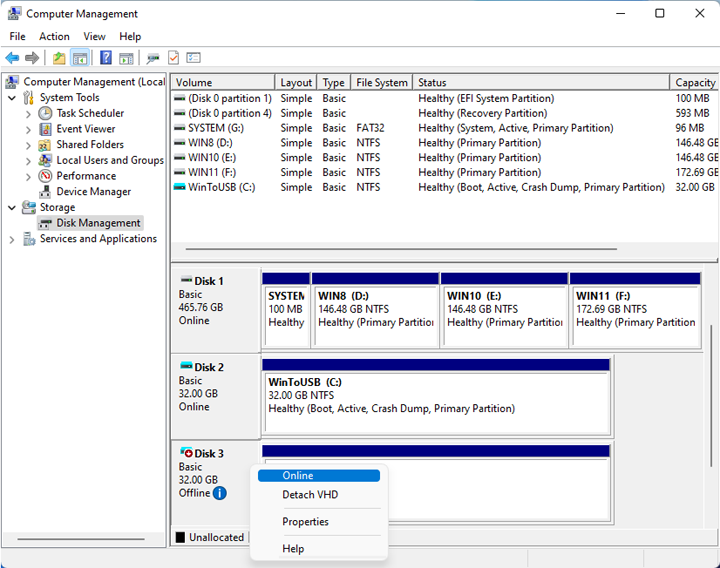Sort by the Type column header
The image size is (720, 568).
coord(334,83)
